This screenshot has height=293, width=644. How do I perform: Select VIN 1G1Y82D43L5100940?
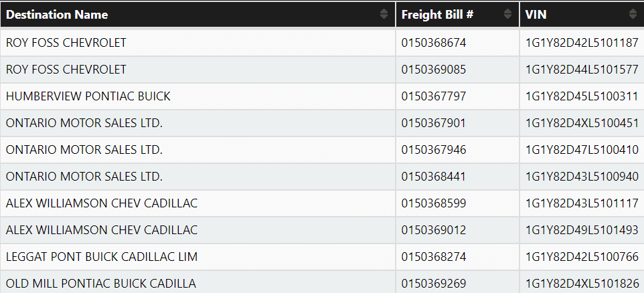tap(582, 177)
